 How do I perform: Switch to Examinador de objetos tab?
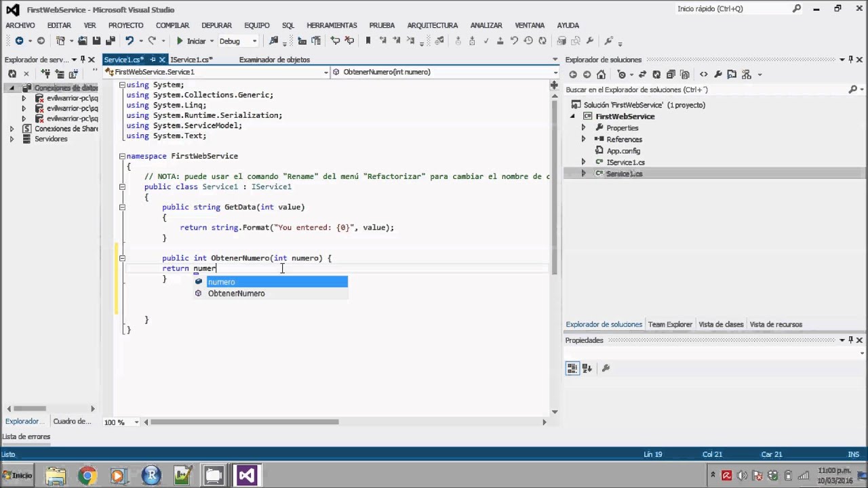(x=274, y=60)
